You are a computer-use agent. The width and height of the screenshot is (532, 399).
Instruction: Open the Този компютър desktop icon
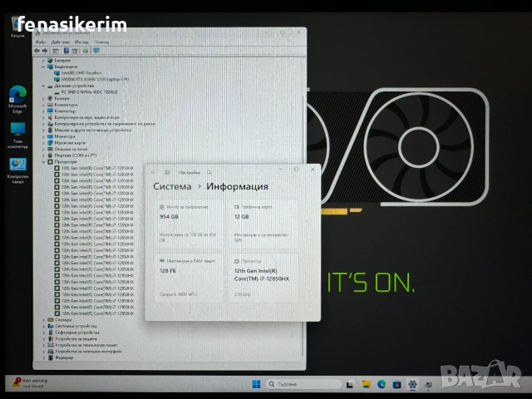click(x=17, y=135)
